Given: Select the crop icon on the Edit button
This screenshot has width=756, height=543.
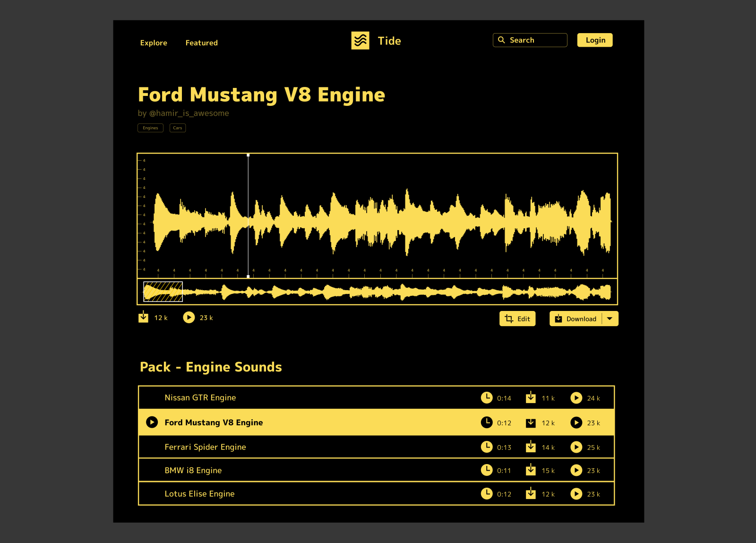Looking at the screenshot, I should click(509, 319).
